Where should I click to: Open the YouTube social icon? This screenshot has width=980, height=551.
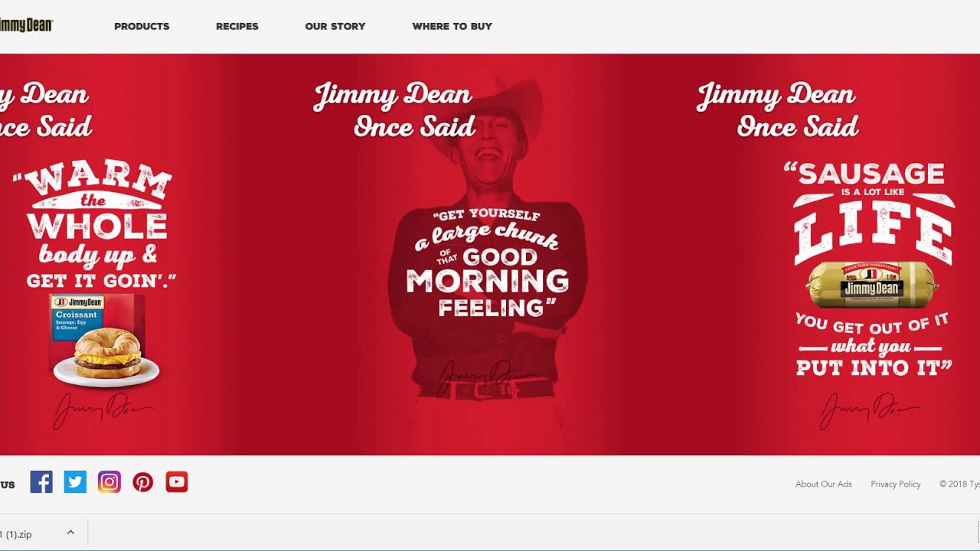click(x=177, y=482)
